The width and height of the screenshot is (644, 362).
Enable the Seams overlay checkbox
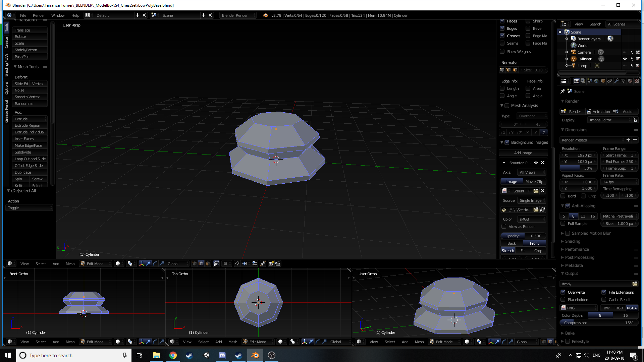tap(502, 43)
